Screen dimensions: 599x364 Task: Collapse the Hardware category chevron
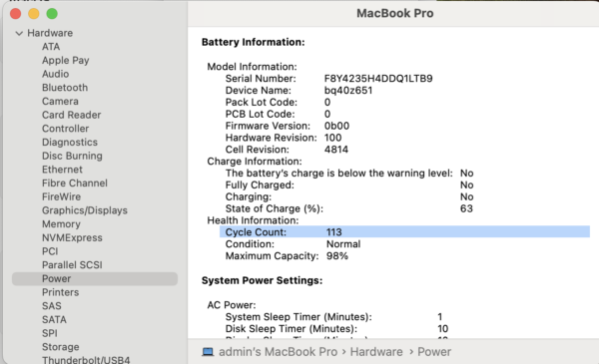click(19, 33)
